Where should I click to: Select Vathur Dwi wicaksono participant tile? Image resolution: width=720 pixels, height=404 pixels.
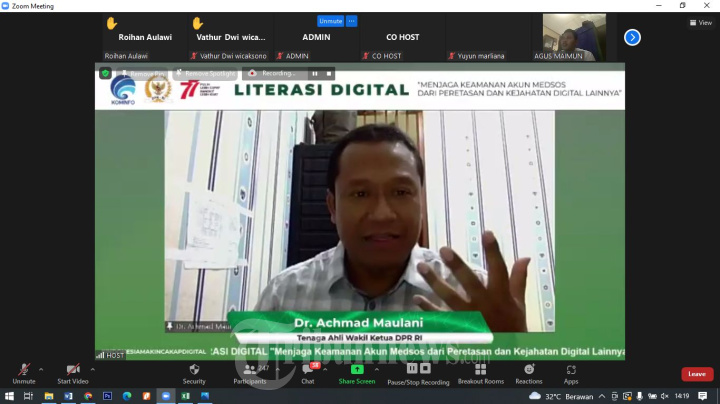click(x=231, y=38)
